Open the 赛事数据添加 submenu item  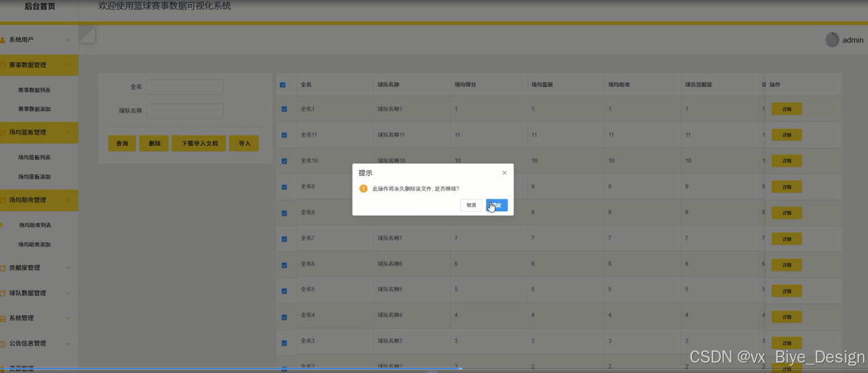click(x=34, y=109)
